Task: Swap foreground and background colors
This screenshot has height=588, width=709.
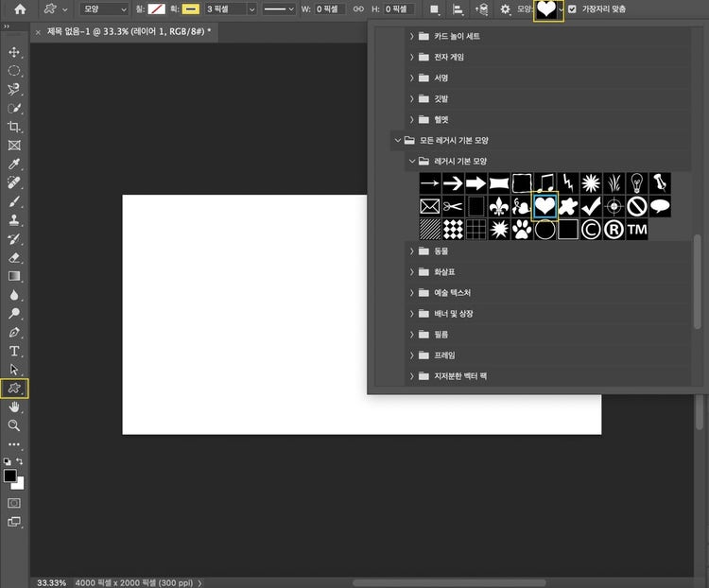Action: click(x=20, y=461)
